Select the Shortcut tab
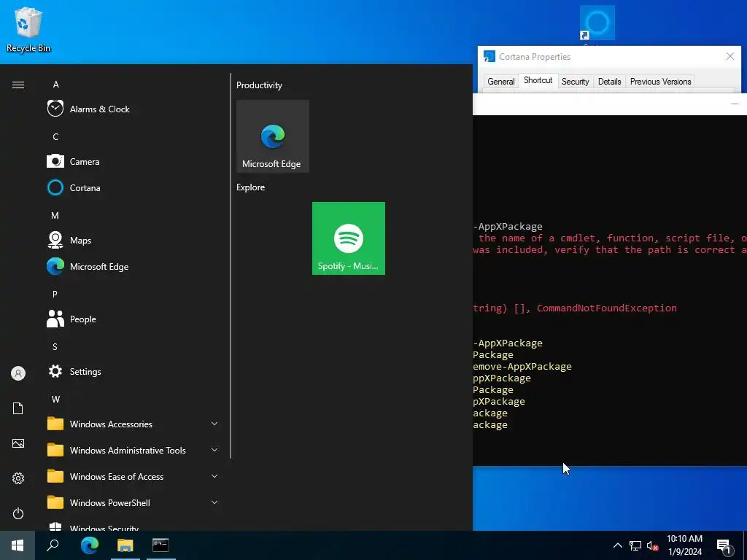747x560 pixels. click(x=538, y=80)
